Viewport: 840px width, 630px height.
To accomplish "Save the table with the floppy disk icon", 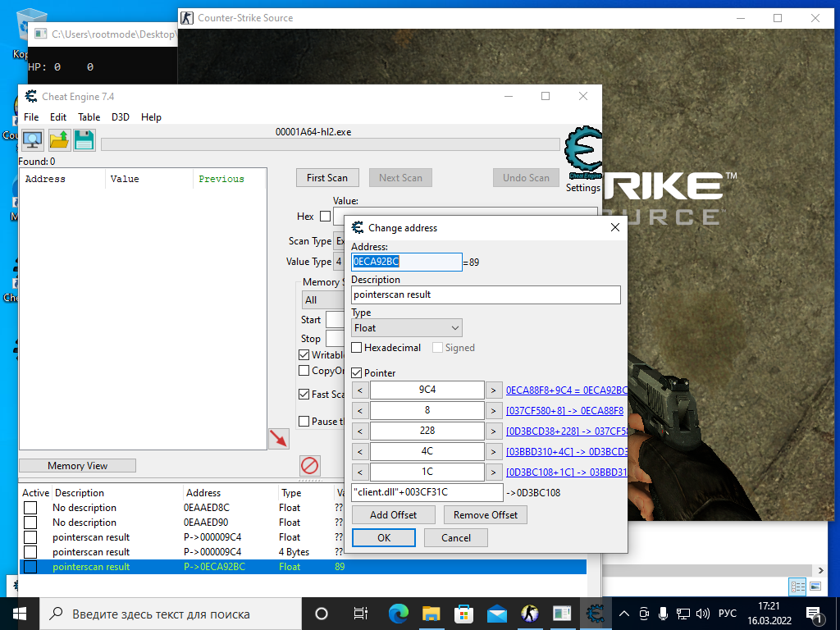I will pos(84,140).
